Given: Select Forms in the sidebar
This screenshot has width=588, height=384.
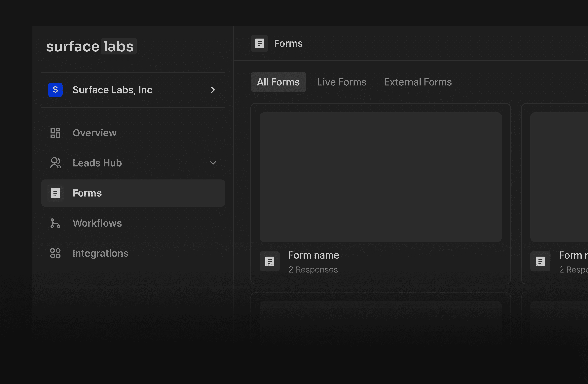Looking at the screenshot, I should (x=133, y=193).
